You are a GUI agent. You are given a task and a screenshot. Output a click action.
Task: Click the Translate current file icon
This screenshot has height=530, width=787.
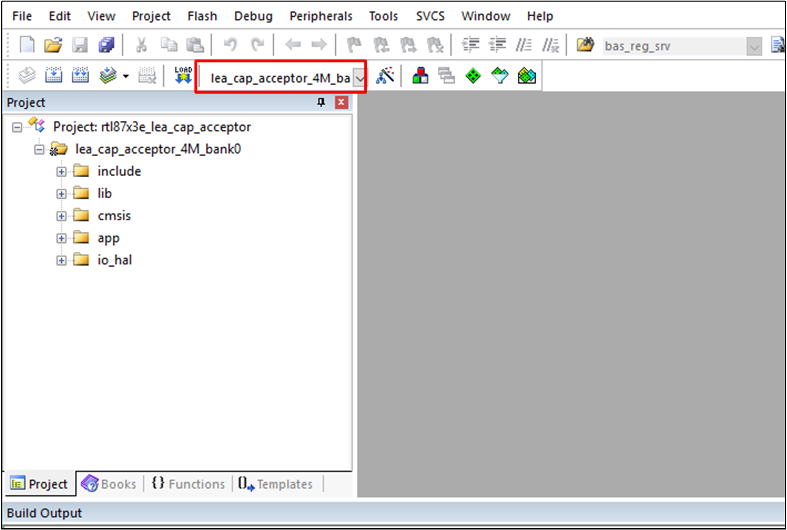point(27,76)
